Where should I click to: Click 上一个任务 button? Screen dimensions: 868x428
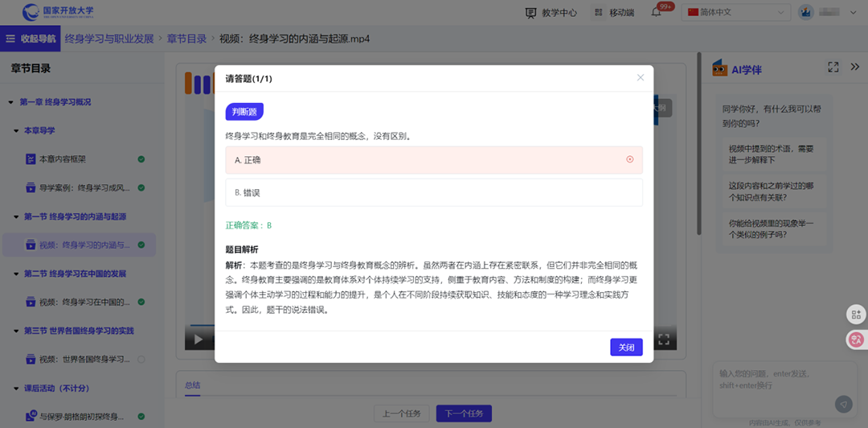tap(402, 414)
